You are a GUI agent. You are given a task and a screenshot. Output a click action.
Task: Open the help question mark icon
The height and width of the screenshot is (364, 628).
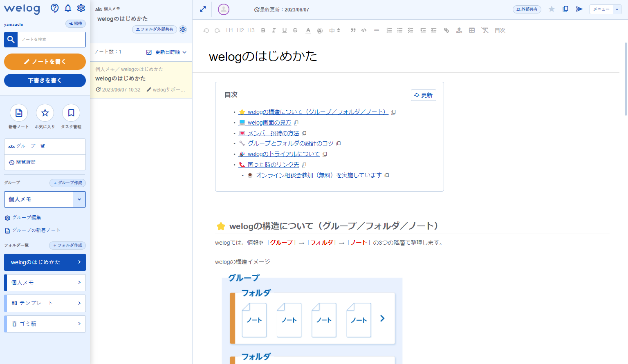[54, 8]
